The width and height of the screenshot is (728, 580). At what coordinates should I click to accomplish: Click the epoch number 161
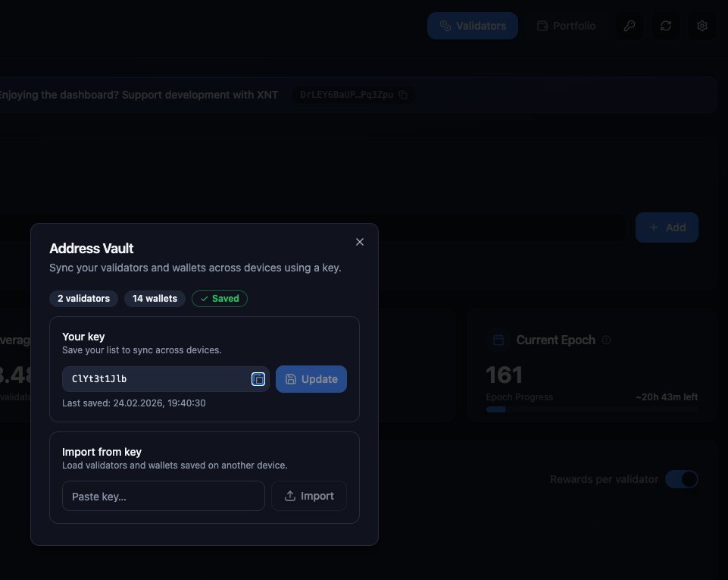505,375
